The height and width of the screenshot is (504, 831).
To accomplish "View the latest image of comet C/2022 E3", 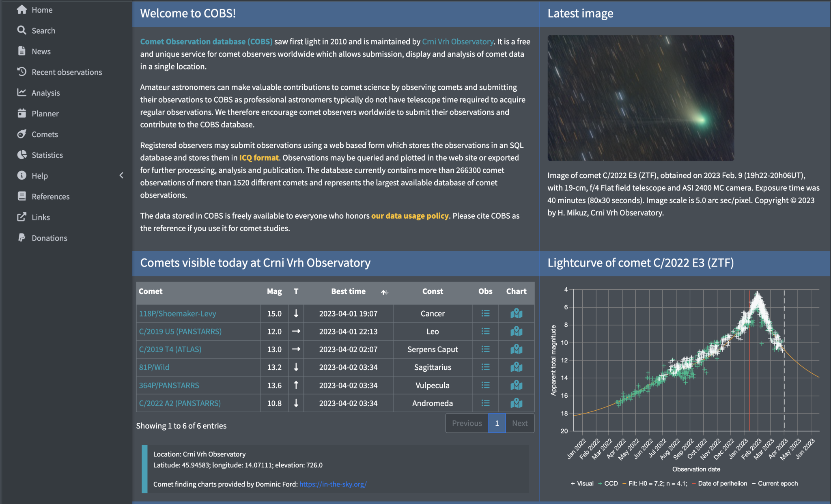I will coord(641,97).
